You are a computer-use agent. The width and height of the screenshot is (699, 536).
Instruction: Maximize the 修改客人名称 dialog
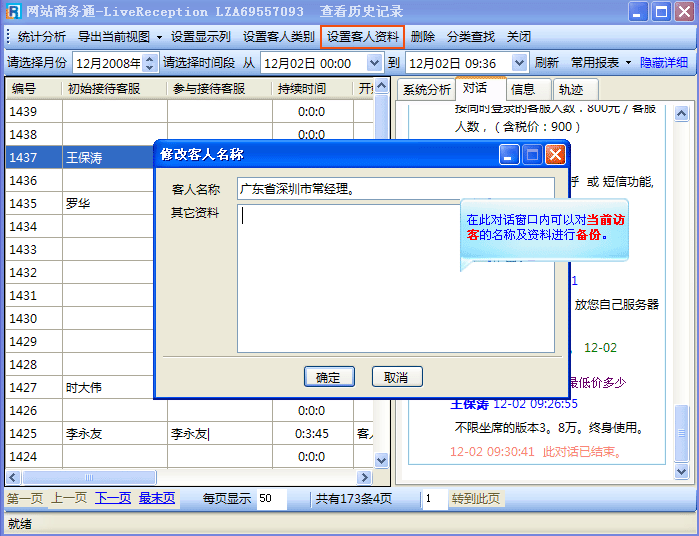pos(532,155)
